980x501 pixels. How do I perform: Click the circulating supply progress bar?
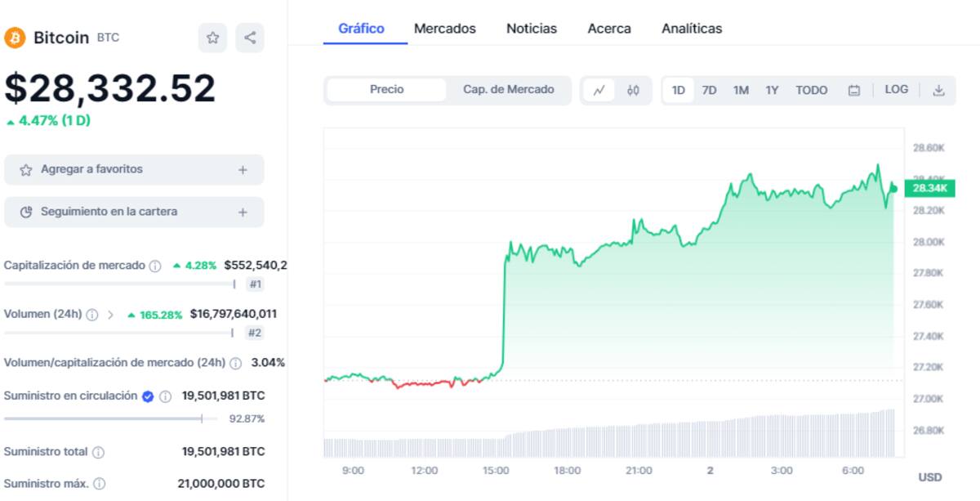pos(110,418)
